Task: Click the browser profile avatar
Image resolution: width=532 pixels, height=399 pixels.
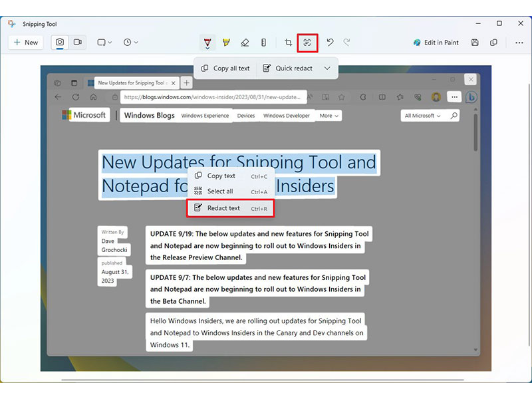Action: click(436, 97)
